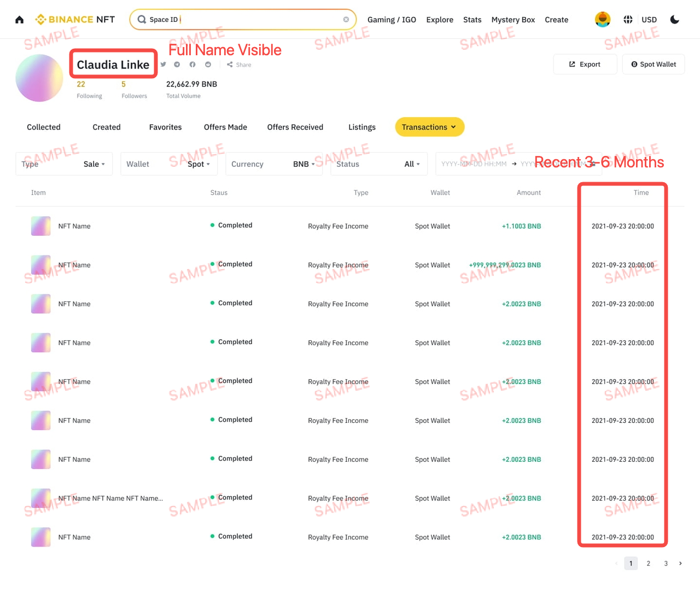Select USD currency setting
This screenshot has width=700, height=610.
click(649, 20)
